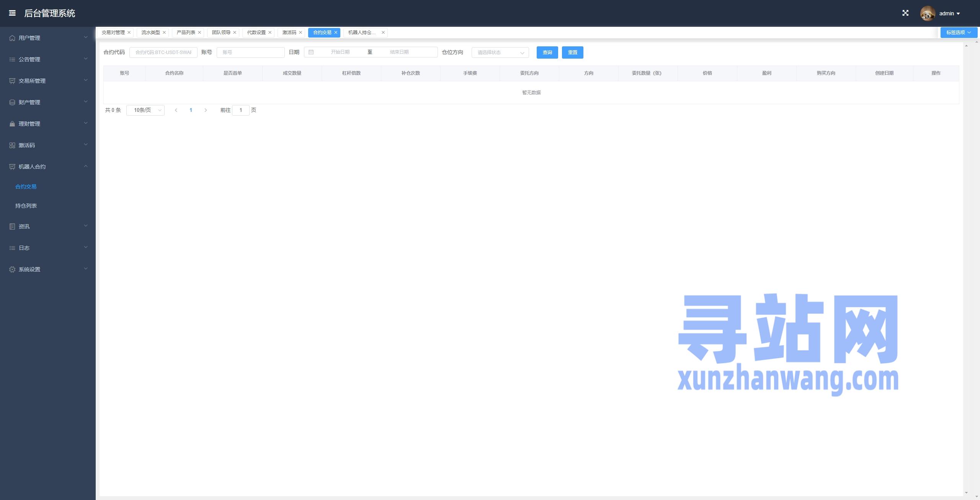Expand the 用户管理 menu chevron
This screenshot has height=500, width=980.
pos(86,37)
